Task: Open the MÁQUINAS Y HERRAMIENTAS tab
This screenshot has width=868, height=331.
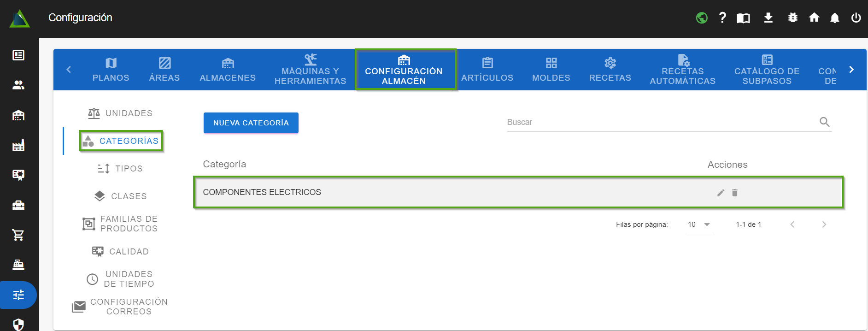Action: (x=310, y=70)
